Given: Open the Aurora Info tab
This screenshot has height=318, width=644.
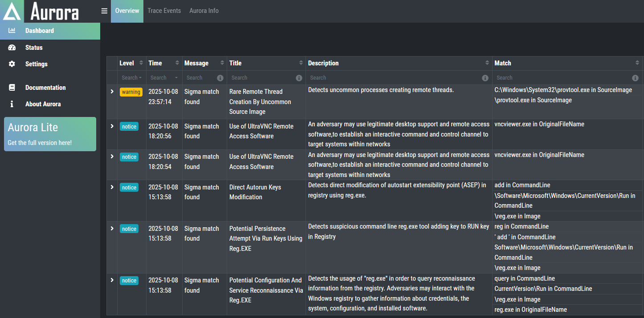Looking at the screenshot, I should click(x=204, y=11).
